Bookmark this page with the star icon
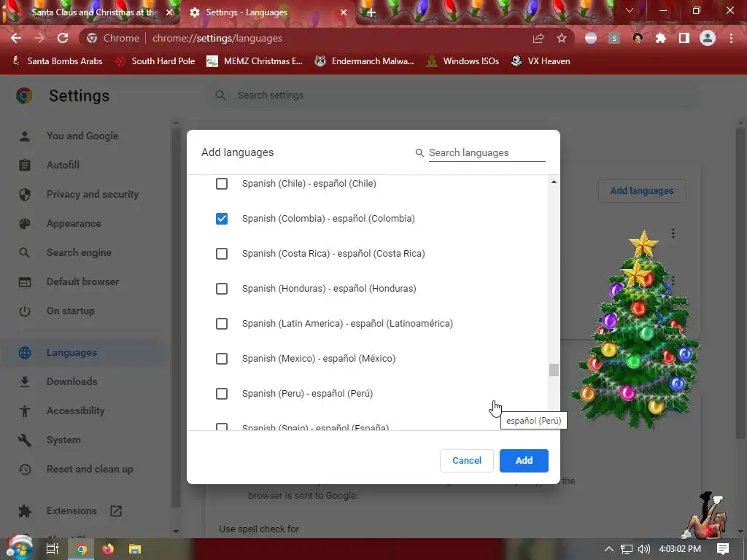Screen dimensions: 747x560 [562, 39]
